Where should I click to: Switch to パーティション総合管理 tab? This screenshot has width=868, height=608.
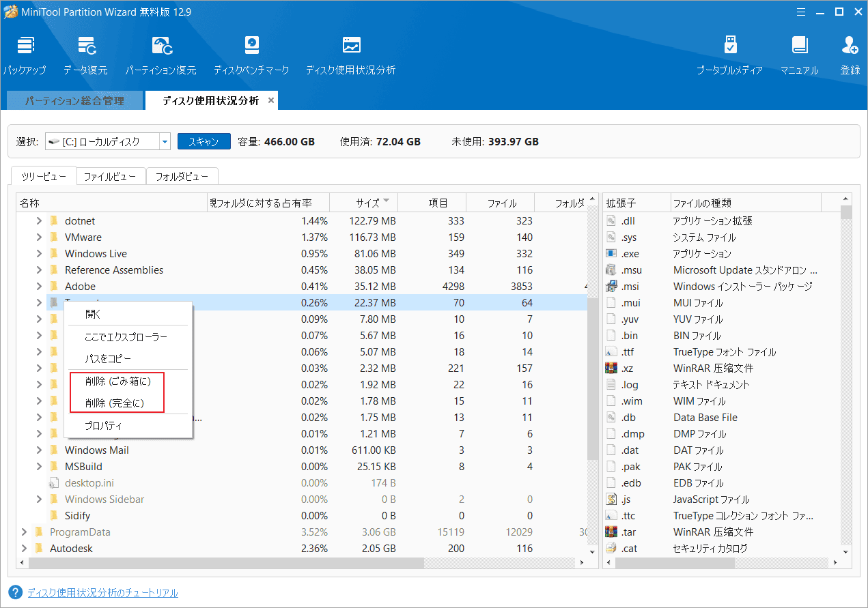tap(74, 100)
